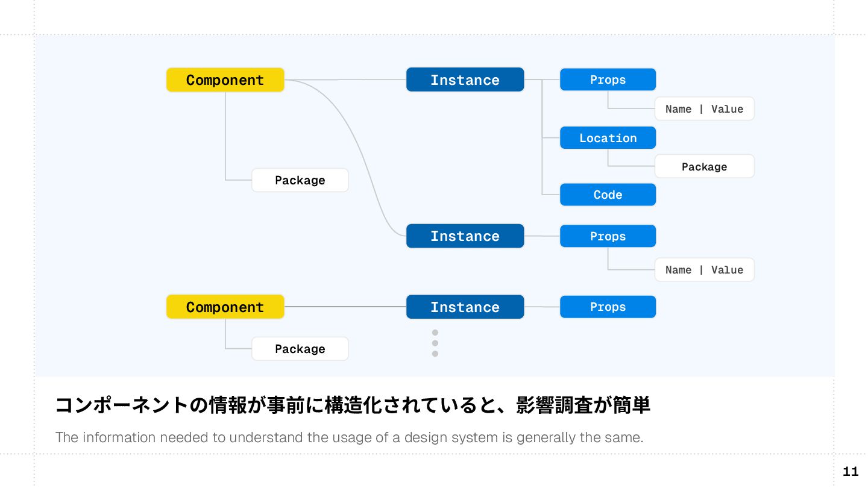Click the upper Name | Value box
The height and width of the screenshot is (488, 868).
tap(704, 109)
